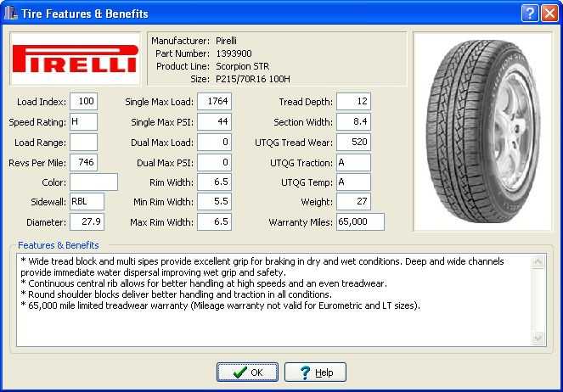Screen dimensions: 563x392
Task: Open Help with the question mark button
Action: [x=315, y=372]
